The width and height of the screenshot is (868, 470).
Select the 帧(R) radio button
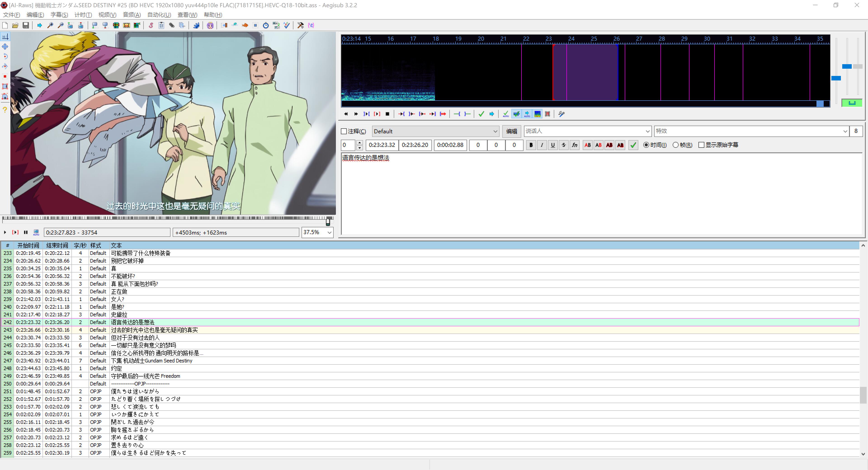click(676, 145)
